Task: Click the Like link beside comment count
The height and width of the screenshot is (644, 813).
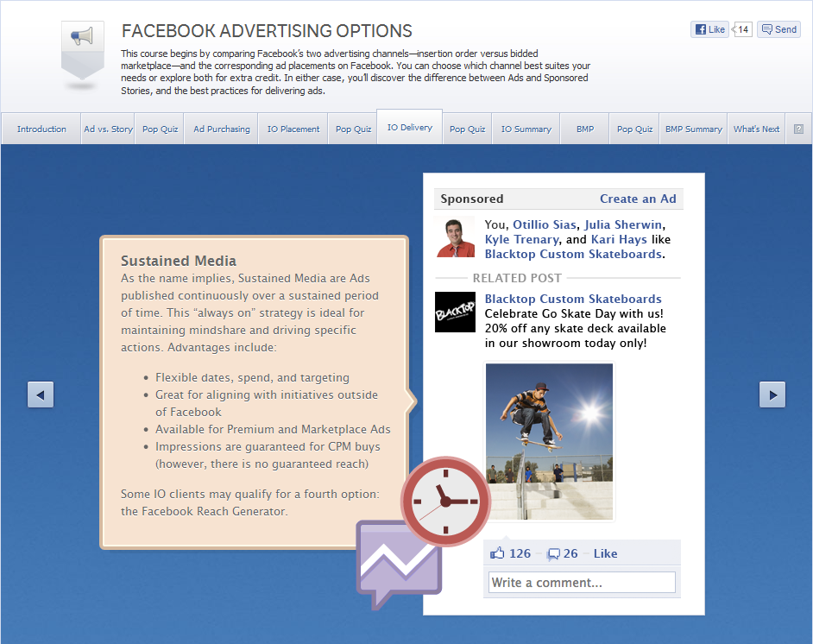Action: (605, 553)
